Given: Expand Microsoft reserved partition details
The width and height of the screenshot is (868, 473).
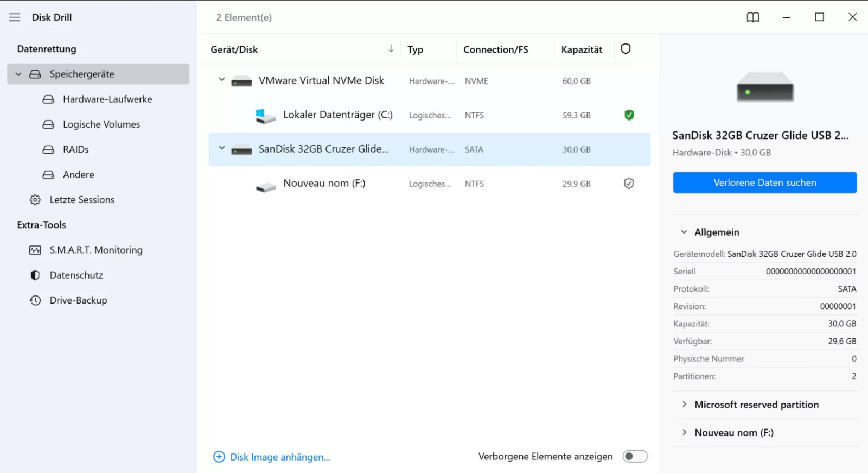Looking at the screenshot, I should [x=684, y=404].
